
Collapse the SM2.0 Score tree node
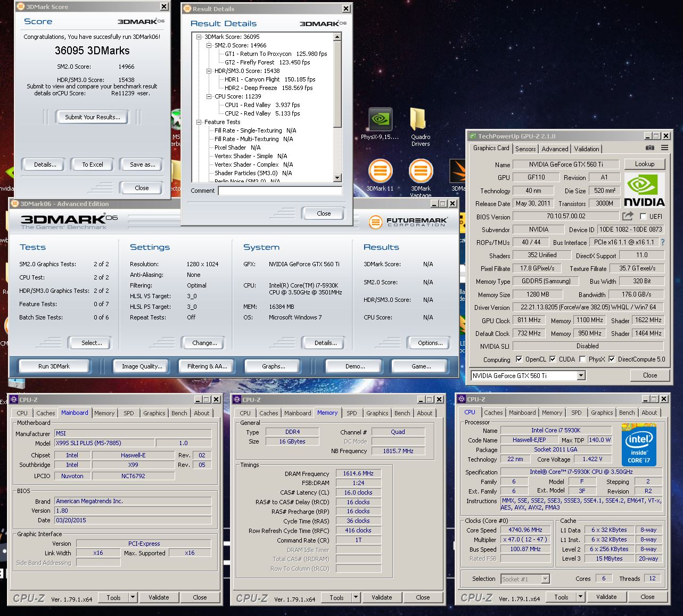pyautogui.click(x=209, y=45)
